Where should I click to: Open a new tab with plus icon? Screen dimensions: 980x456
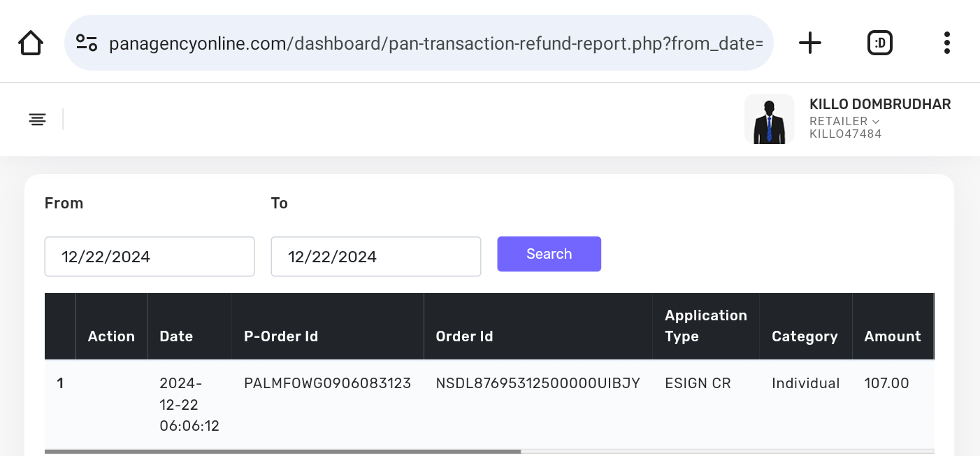tap(809, 43)
